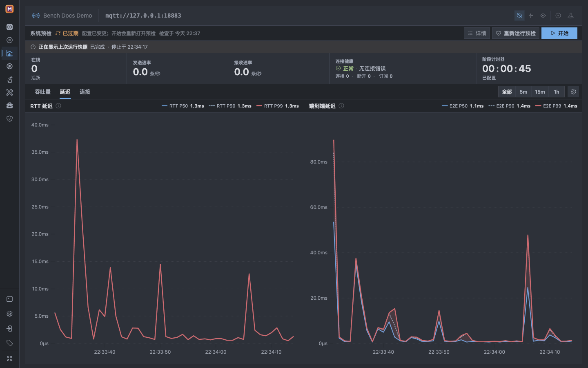Open the shield-check icon in sidebar

[9, 119]
